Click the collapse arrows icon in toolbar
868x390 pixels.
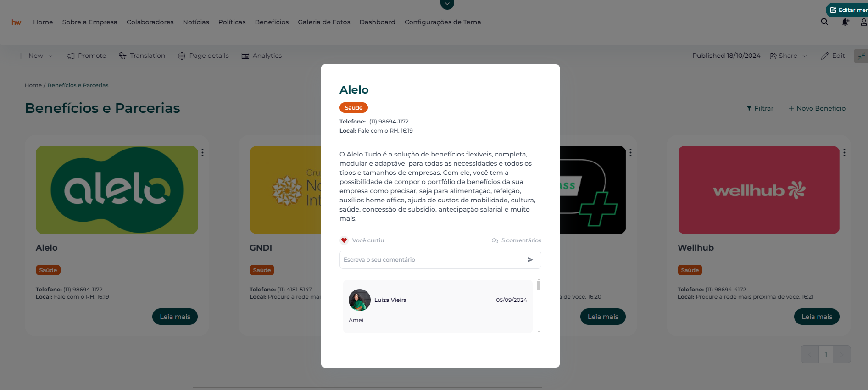pos(861,56)
